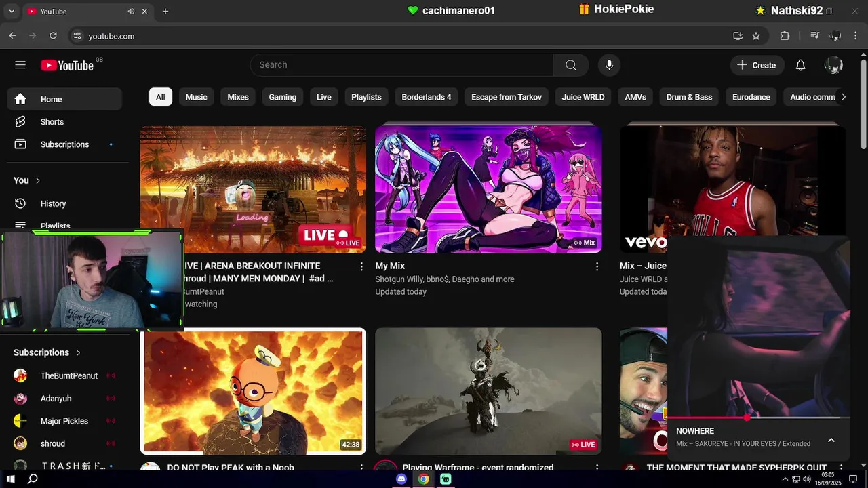Open the browser extensions puzzle icon

[785, 36]
